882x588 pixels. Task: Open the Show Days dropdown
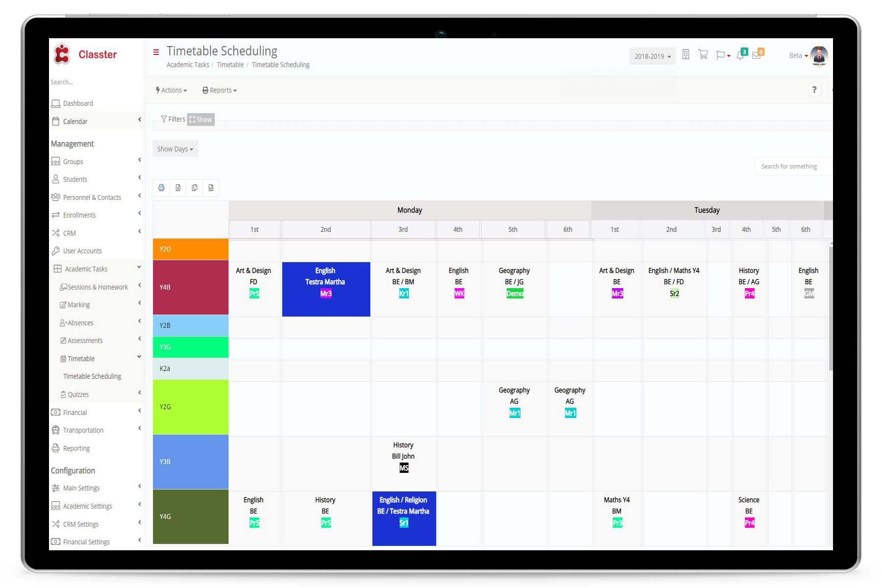[x=175, y=149]
